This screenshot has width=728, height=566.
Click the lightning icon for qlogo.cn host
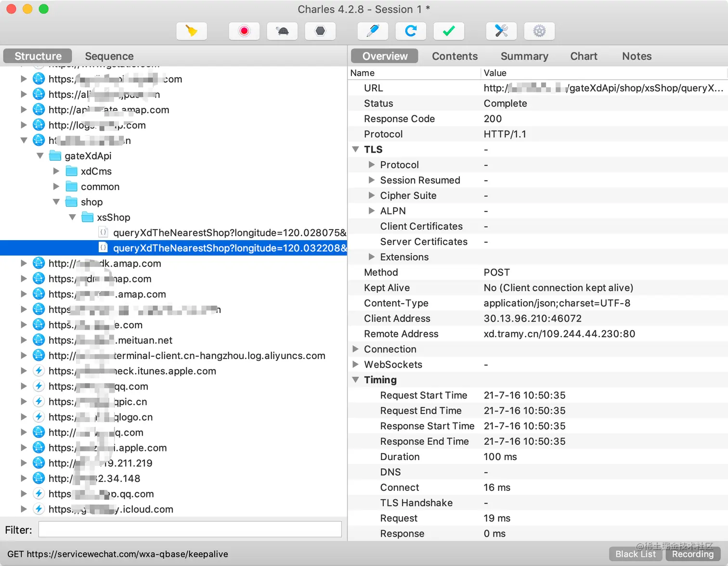point(39,417)
